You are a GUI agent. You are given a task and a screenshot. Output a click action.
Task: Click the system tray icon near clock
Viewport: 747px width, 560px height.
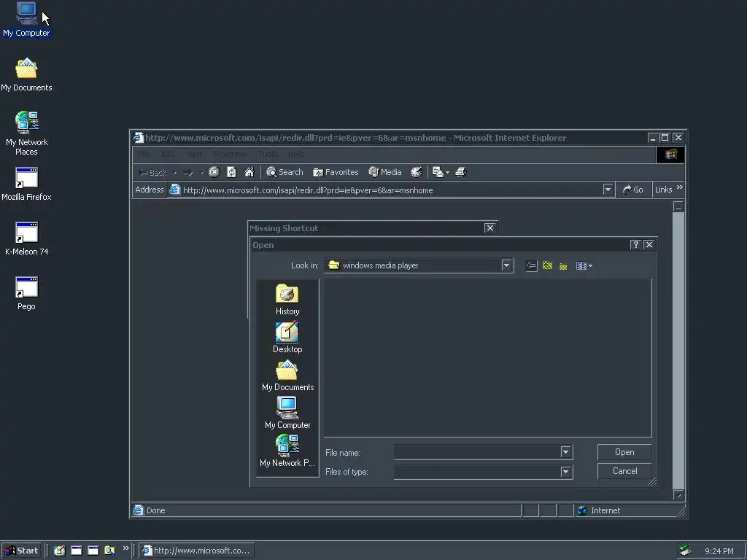(x=686, y=551)
